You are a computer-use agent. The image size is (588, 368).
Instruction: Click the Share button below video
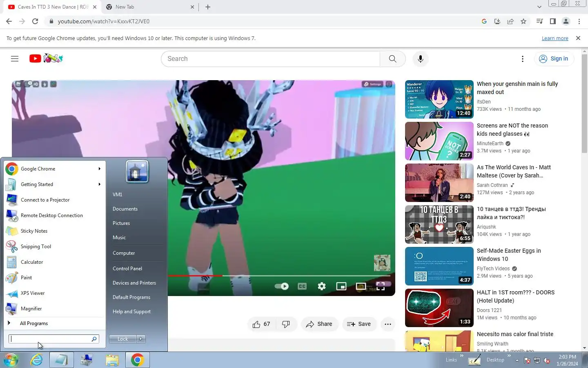tap(319, 324)
